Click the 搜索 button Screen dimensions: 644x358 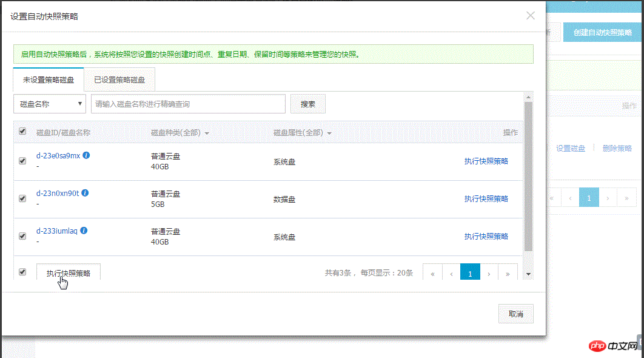click(x=308, y=104)
